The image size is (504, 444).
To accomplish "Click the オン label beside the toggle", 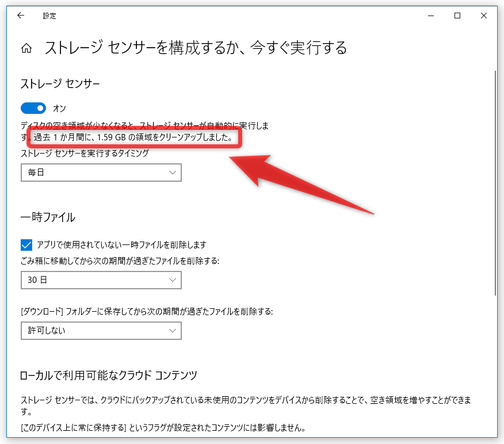I will pyautogui.click(x=59, y=109).
